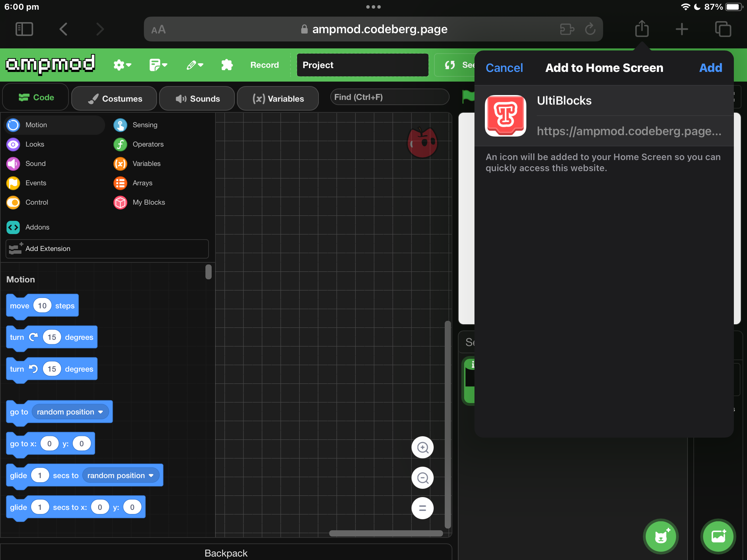Switch to the Code tab
Viewport: 747px width, 560px height.
pos(36,98)
